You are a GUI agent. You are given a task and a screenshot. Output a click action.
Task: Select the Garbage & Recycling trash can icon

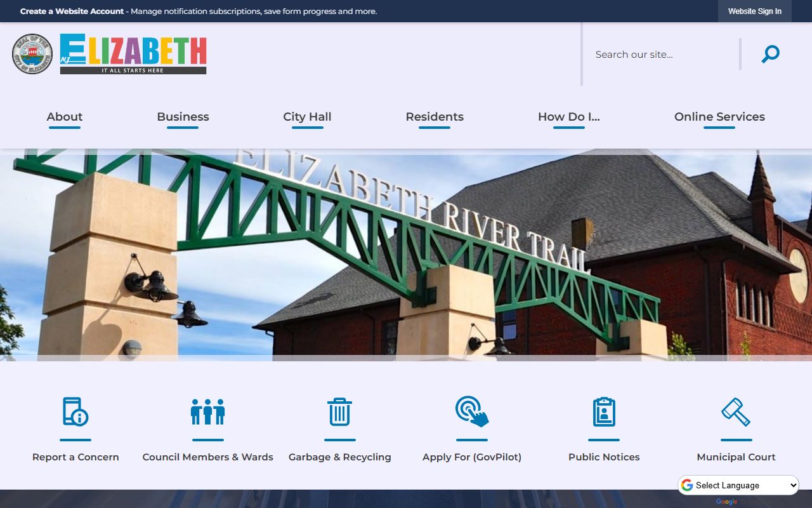point(339,411)
